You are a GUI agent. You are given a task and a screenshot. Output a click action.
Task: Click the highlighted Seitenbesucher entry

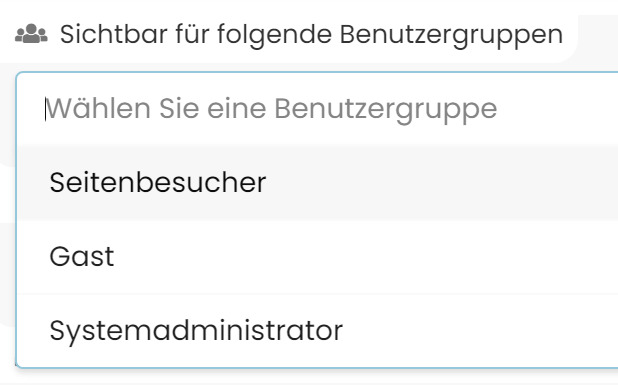click(x=318, y=182)
